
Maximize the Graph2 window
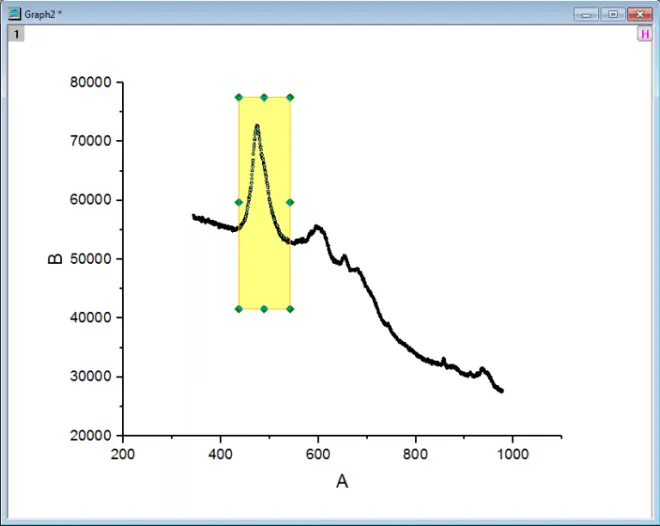613,14
